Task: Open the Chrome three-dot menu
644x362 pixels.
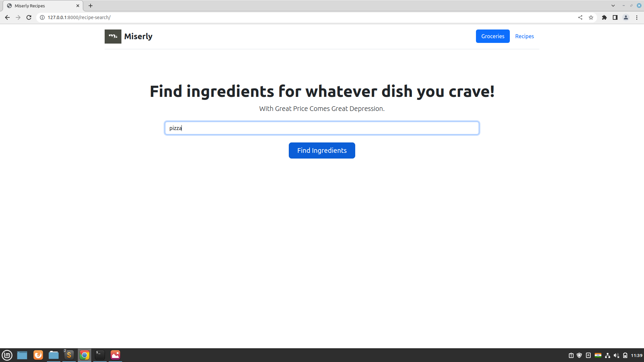Action: coord(637,17)
